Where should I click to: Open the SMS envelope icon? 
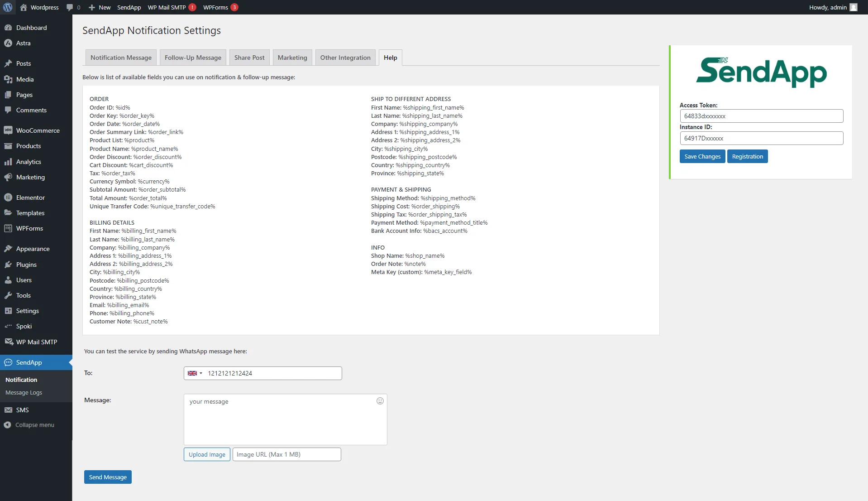8,410
